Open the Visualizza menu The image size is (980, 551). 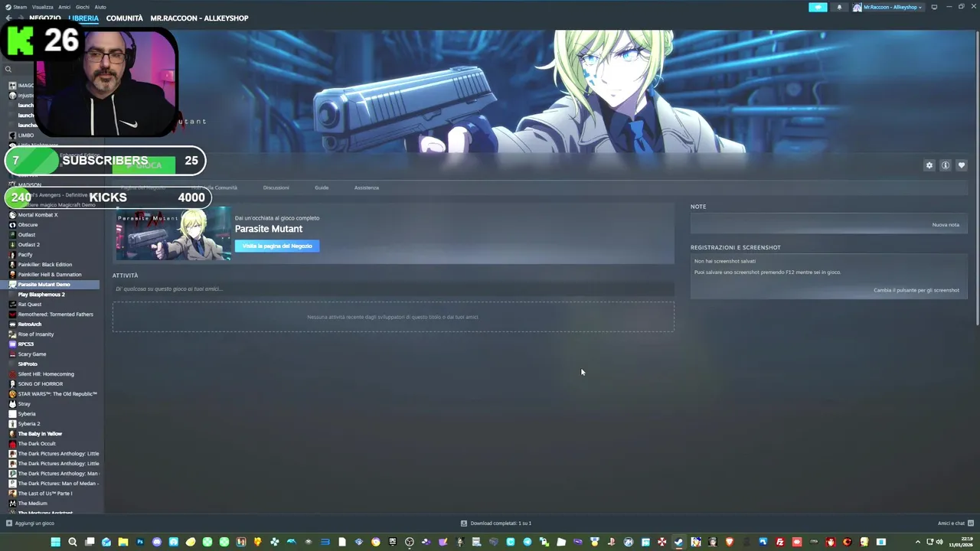43,7
